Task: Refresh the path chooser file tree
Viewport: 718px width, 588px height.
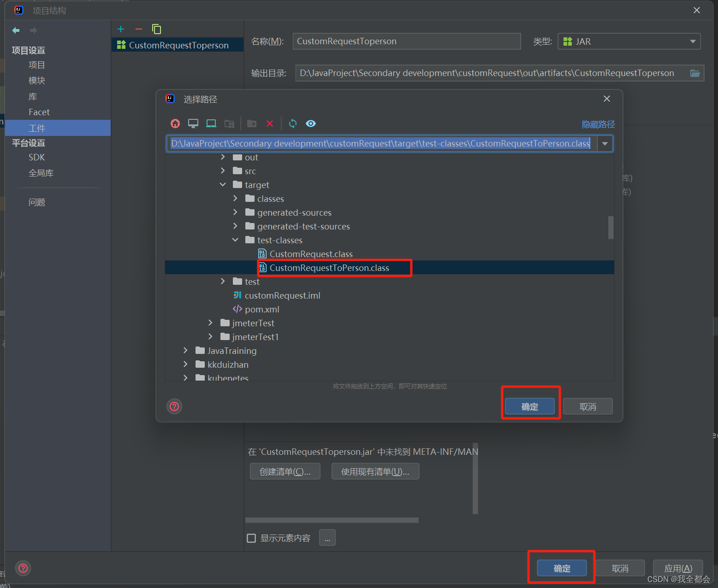Action: tap(293, 123)
